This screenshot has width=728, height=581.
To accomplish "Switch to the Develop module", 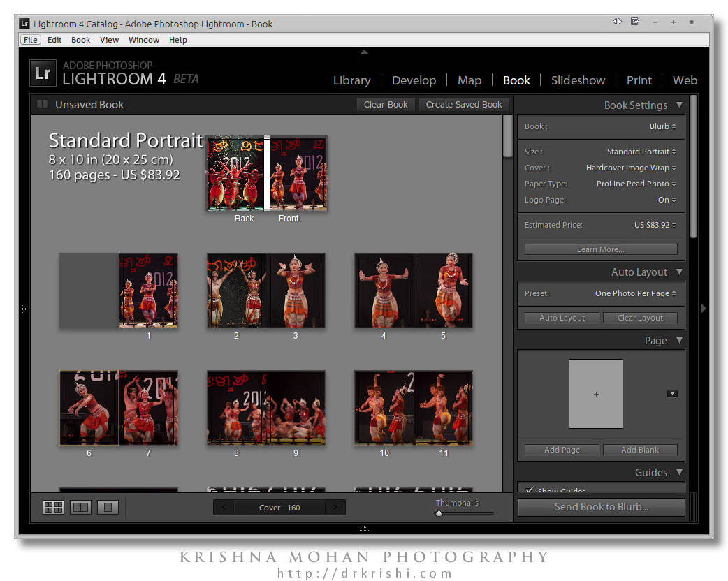I will click(x=414, y=80).
